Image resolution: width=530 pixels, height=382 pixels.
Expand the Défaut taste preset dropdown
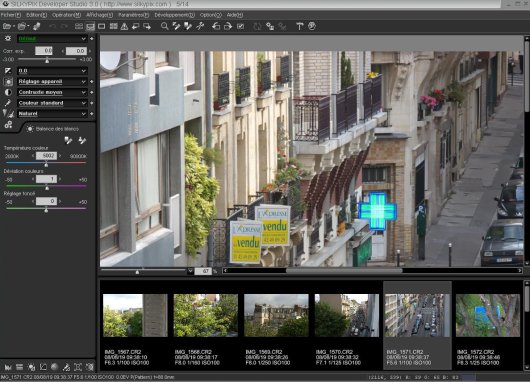point(83,39)
